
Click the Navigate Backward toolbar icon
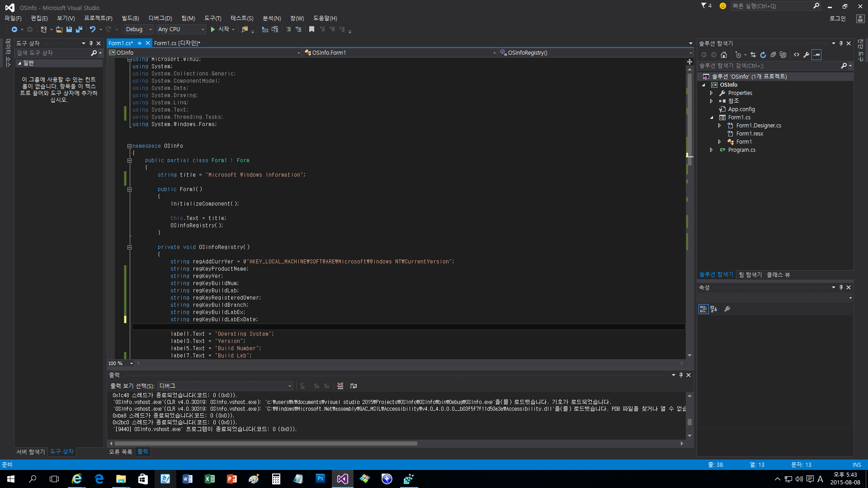[x=14, y=29]
